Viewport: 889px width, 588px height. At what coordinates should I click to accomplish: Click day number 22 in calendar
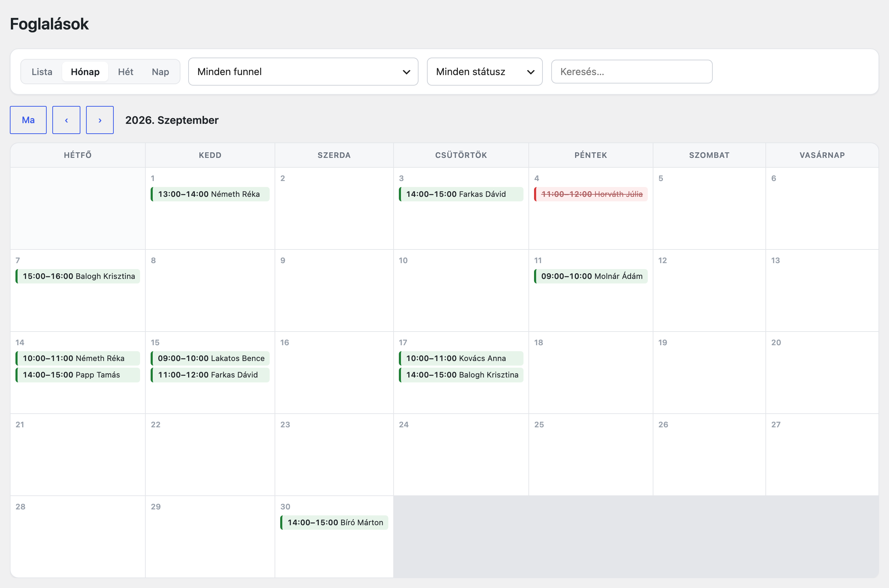coord(156,425)
